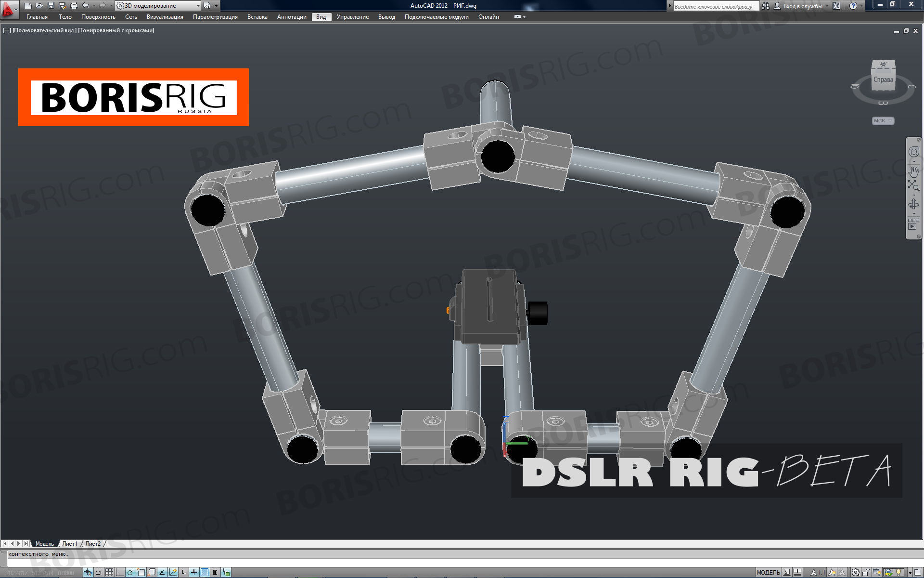Image resolution: width=924 pixels, height=578 pixels.
Task: Open the Подключаемые модули tab
Action: 436,17
